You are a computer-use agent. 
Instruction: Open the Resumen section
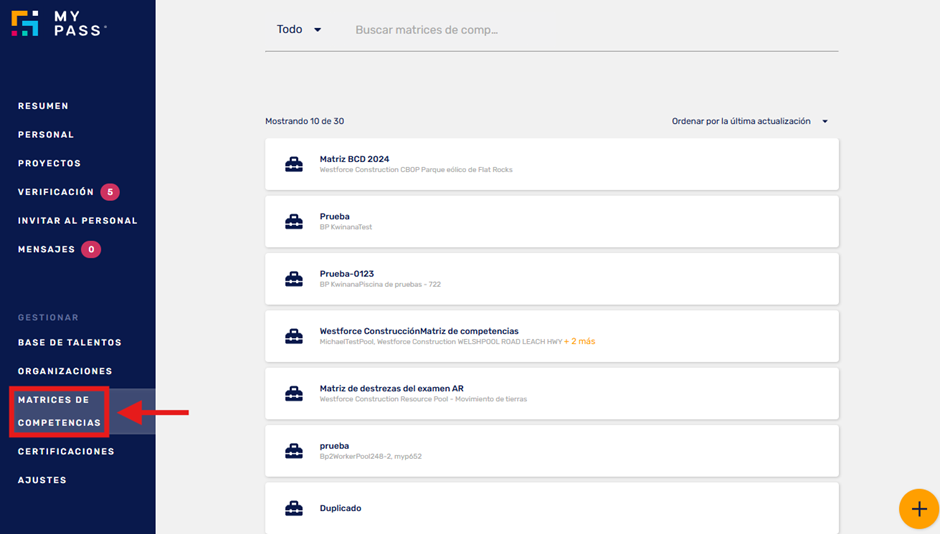43,106
